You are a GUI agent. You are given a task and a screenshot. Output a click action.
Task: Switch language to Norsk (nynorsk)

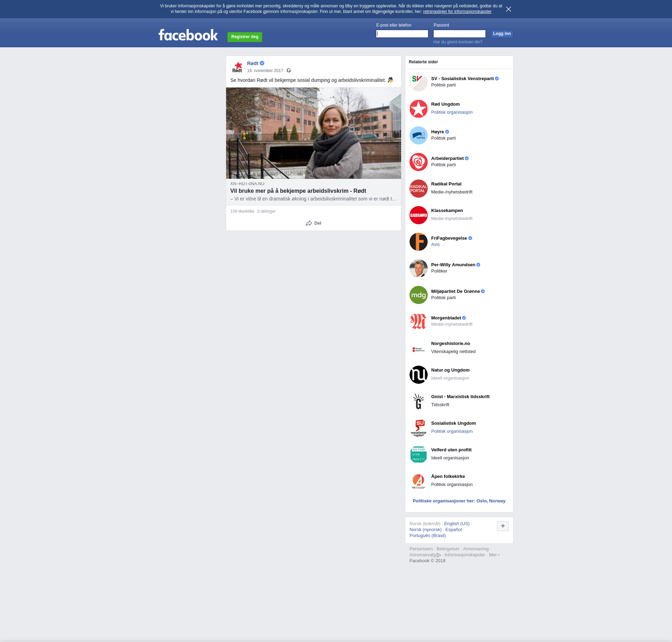(x=425, y=530)
